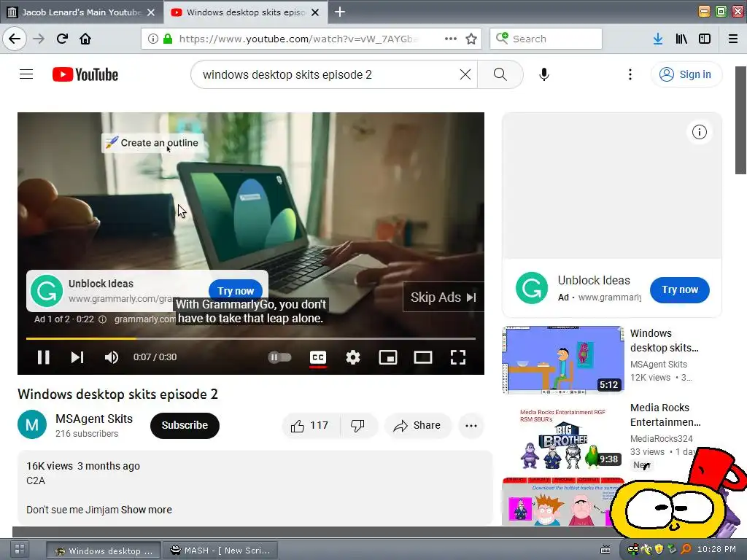747x560 pixels.
Task: Clear the YouTube search query
Action: 465,74
